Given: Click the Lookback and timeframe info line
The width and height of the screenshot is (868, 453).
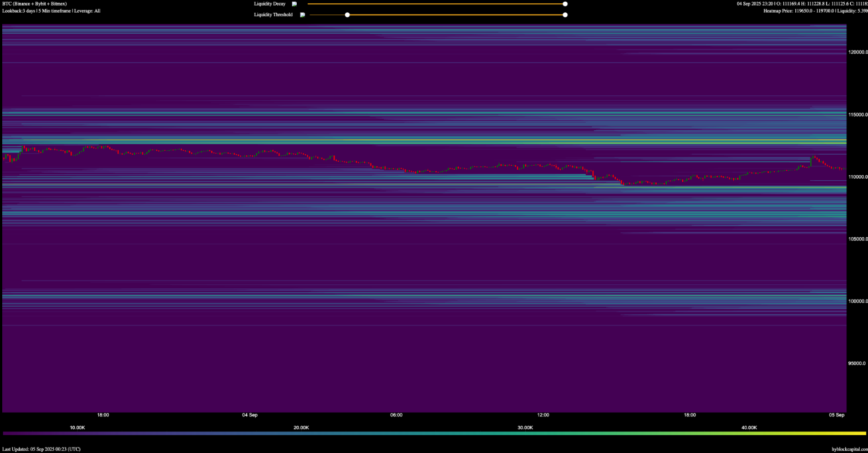Looking at the screenshot, I should coord(51,11).
